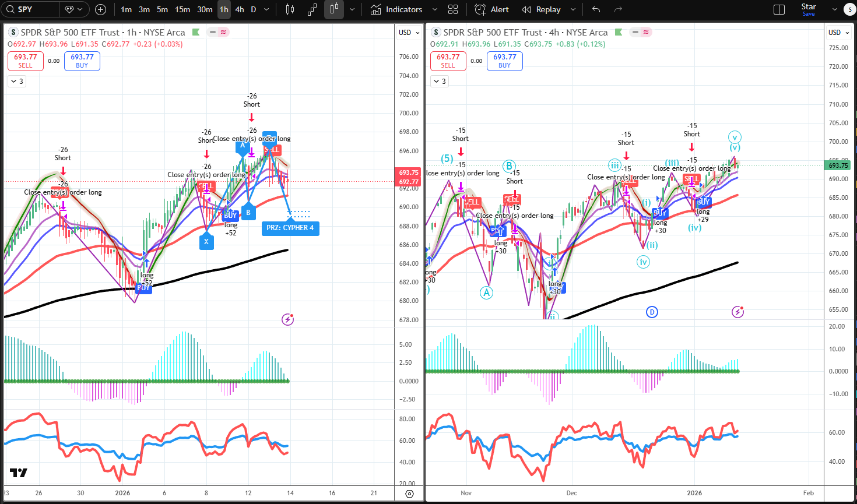This screenshot has height=504, width=857.
Task: Create a new Alert
Action: click(x=491, y=9)
